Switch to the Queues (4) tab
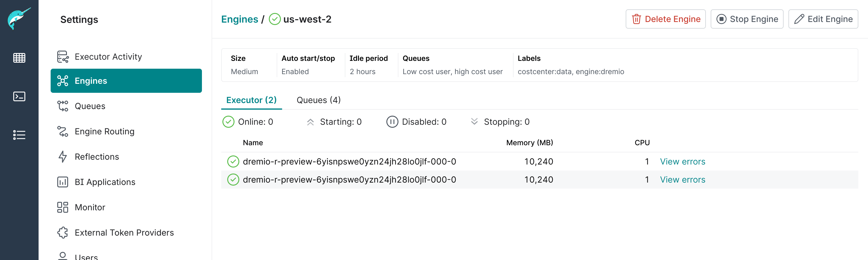Image resolution: width=868 pixels, height=260 pixels. click(319, 100)
